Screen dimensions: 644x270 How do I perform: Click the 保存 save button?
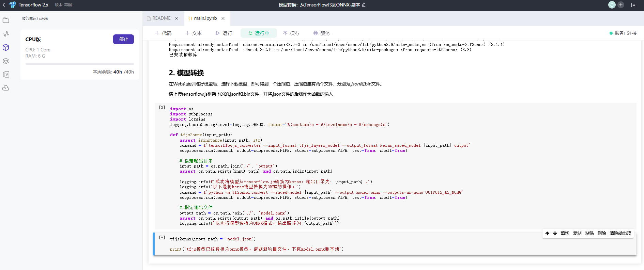pyautogui.click(x=291, y=33)
